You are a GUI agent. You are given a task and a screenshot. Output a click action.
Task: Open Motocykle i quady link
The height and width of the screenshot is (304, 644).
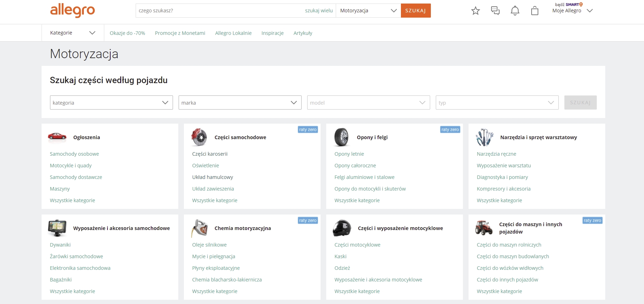tap(71, 166)
